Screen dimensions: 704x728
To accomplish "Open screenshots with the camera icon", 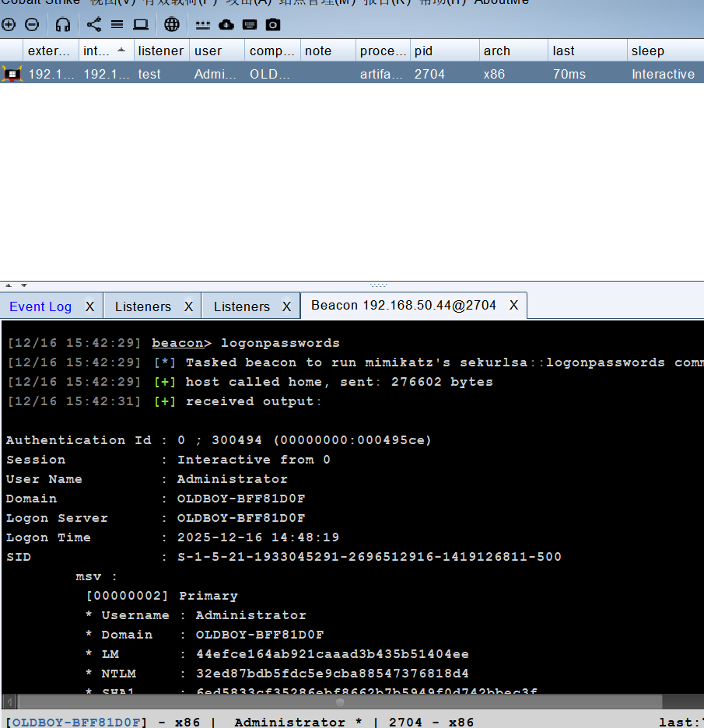I will point(273,25).
